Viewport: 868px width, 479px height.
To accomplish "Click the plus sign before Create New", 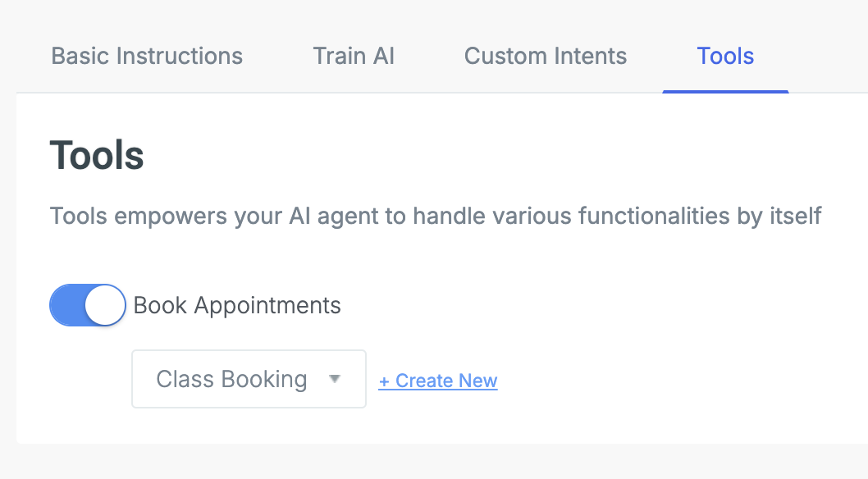I will pyautogui.click(x=384, y=381).
